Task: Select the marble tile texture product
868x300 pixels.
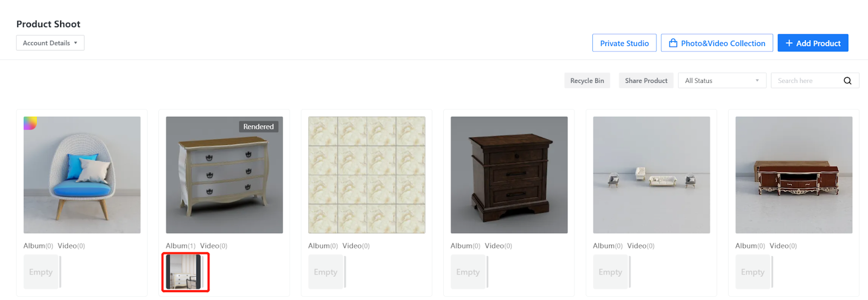Action: click(x=367, y=175)
